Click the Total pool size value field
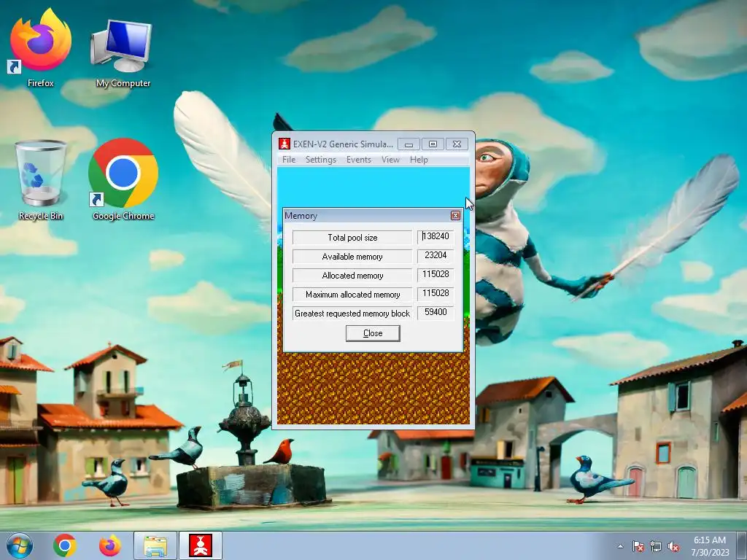 point(436,237)
